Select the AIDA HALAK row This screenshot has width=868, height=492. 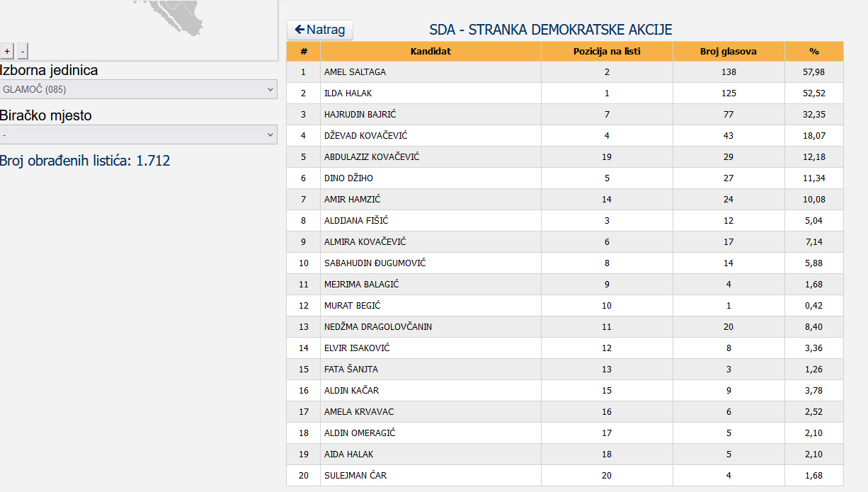(x=565, y=454)
